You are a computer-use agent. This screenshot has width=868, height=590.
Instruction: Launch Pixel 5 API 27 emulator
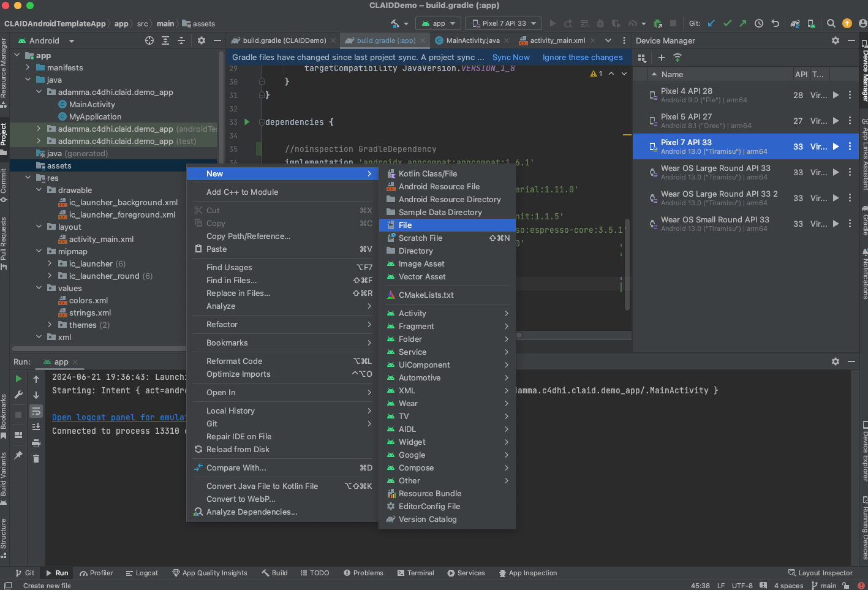pos(836,121)
